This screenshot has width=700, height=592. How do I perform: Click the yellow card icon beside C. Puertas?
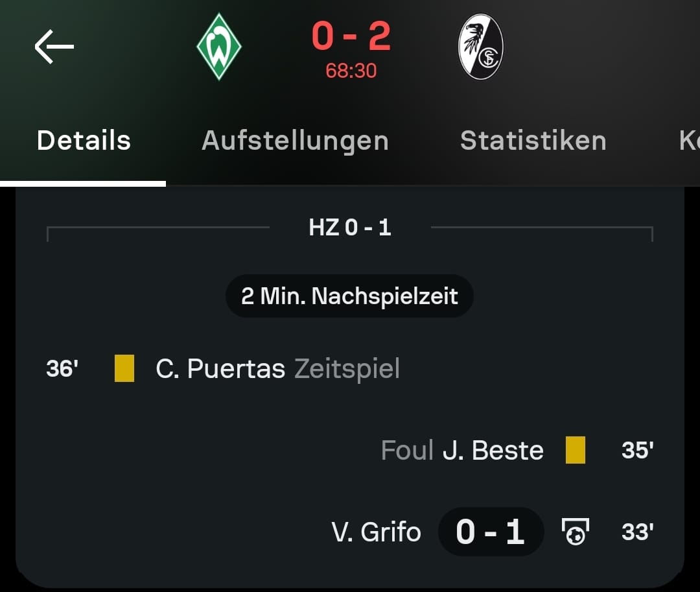pos(124,369)
